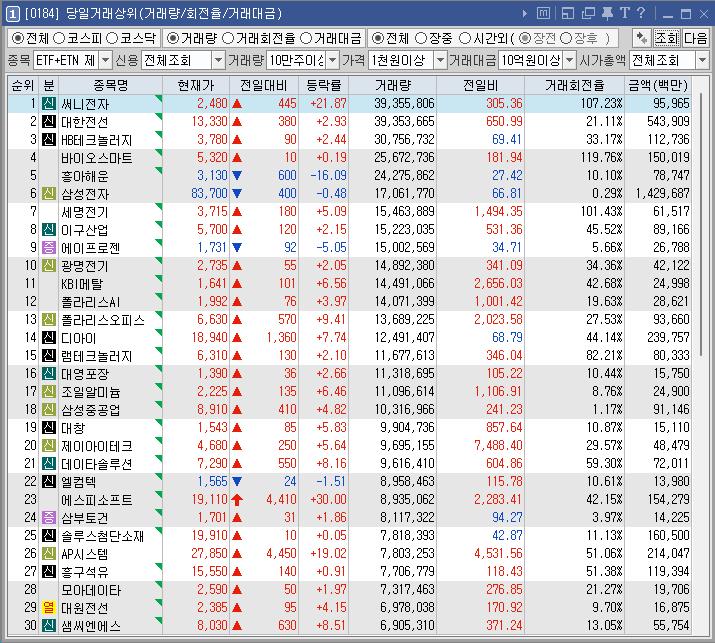Click the yellow 열 badge for 대원전선
This screenshot has width=715, height=643.
[x=49, y=607]
